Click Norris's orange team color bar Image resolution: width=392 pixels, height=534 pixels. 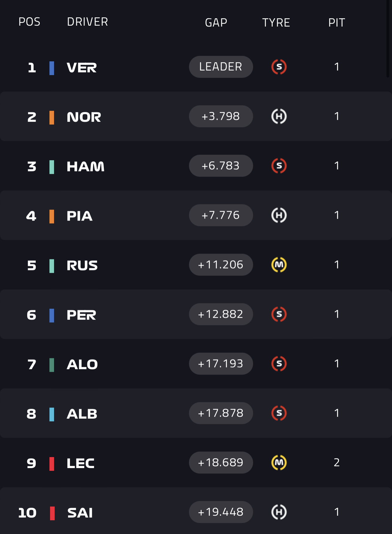pos(52,117)
